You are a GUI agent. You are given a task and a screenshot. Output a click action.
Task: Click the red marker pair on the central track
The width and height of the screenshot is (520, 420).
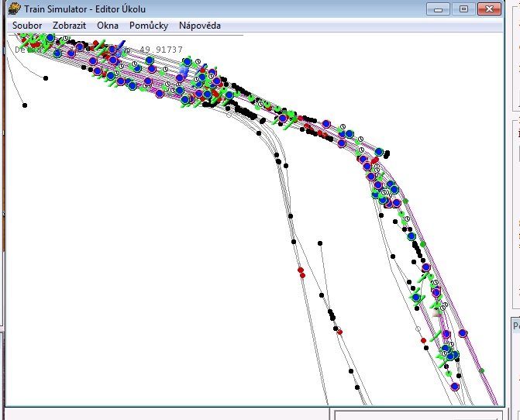(x=301, y=272)
